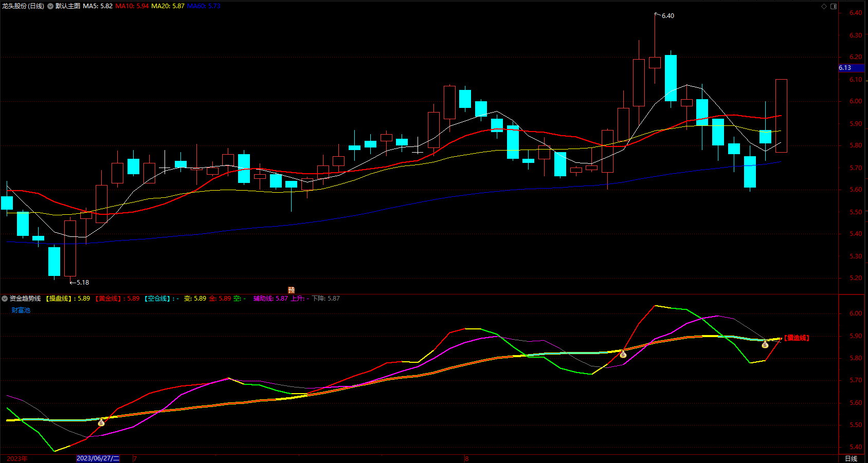This screenshot has width=868, height=463.
Task: Toggle the side panel icon at top-right
Action: tap(834, 6)
